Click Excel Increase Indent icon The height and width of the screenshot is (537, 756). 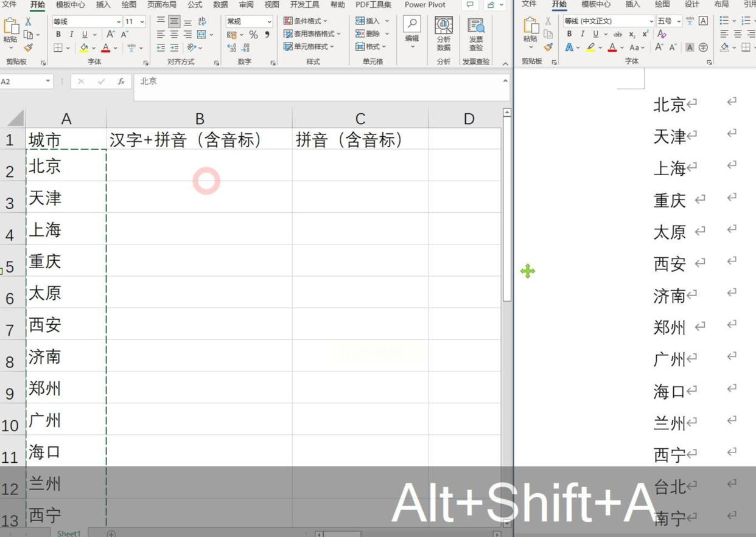coord(174,47)
